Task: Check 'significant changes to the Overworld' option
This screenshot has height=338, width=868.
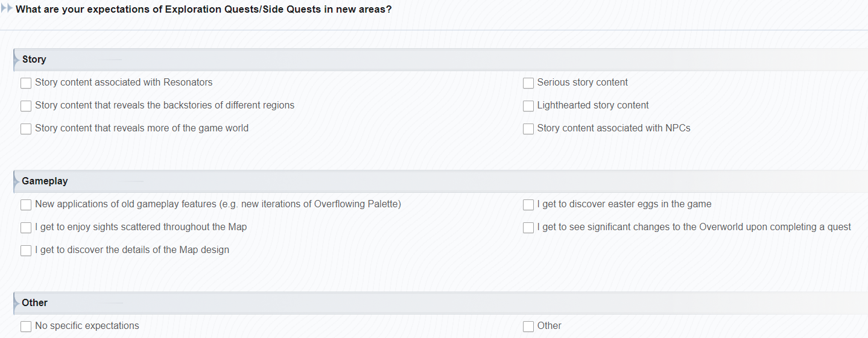Action: [528, 228]
